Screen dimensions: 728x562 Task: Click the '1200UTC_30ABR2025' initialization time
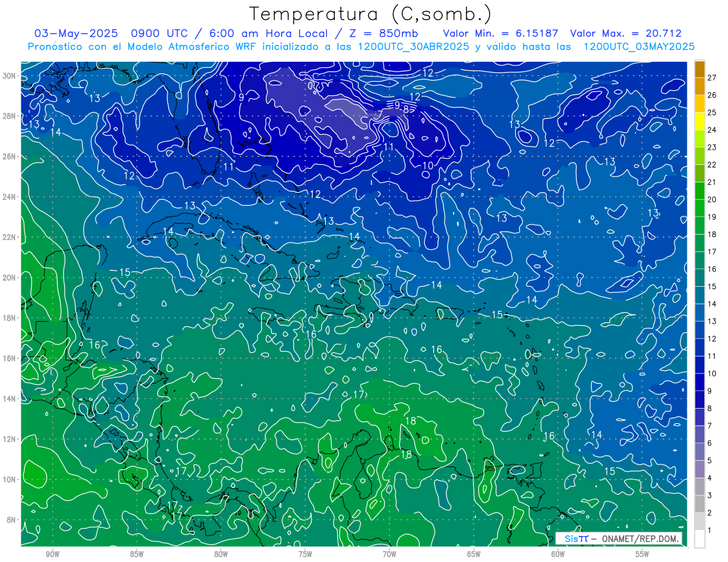pyautogui.click(x=413, y=47)
